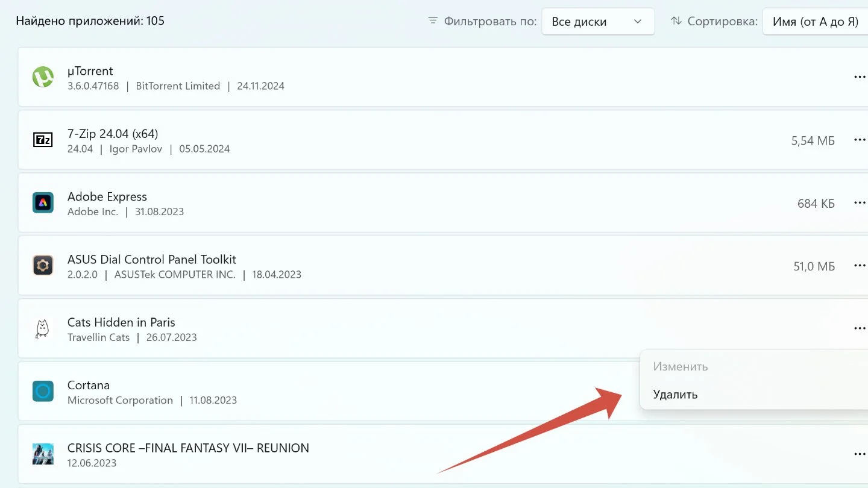Click the 12.06.2023 date under CRISIS CORE

pos(92,463)
